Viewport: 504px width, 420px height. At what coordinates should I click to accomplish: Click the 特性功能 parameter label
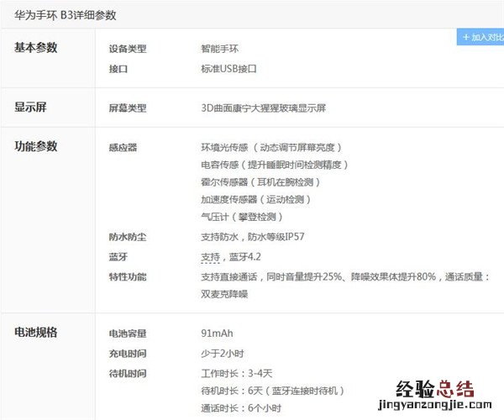[128, 277]
